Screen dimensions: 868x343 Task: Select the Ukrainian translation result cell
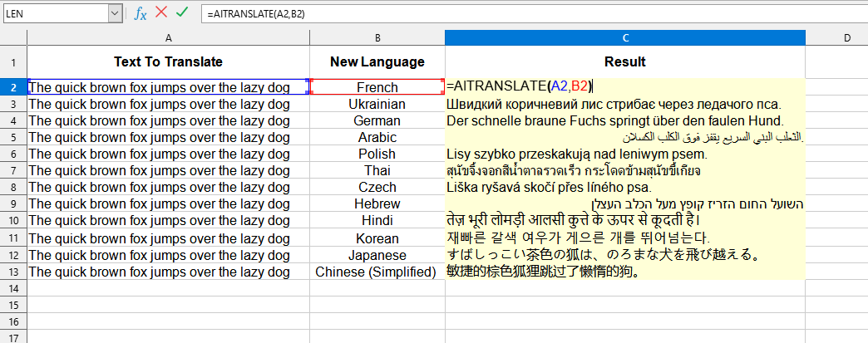(625, 104)
